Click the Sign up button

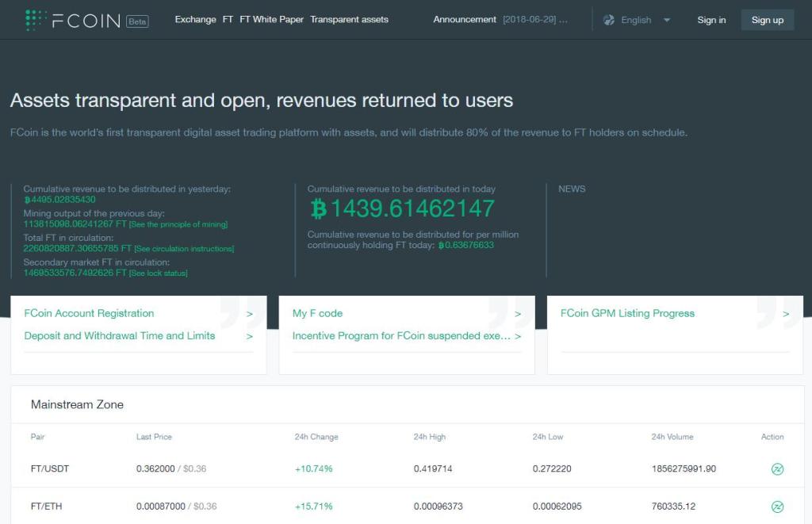[768, 20]
